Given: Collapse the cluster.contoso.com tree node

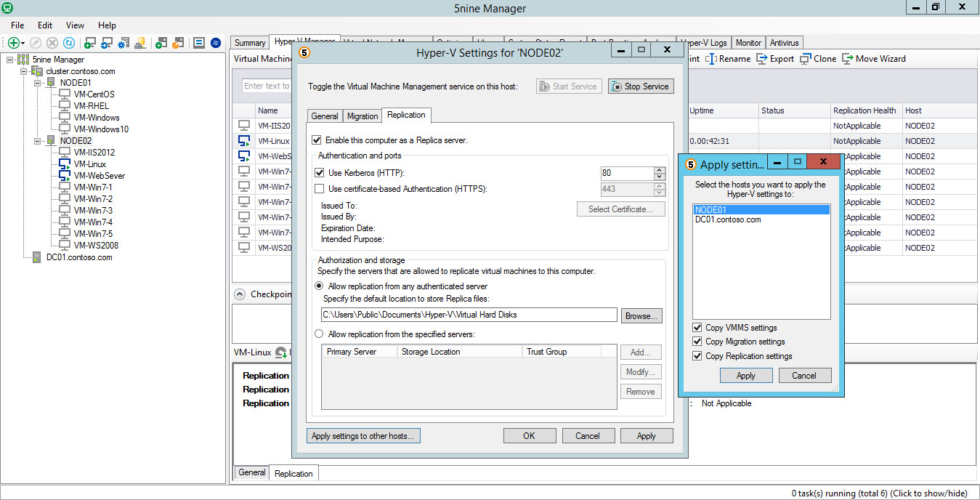Looking at the screenshot, I should click(23, 71).
